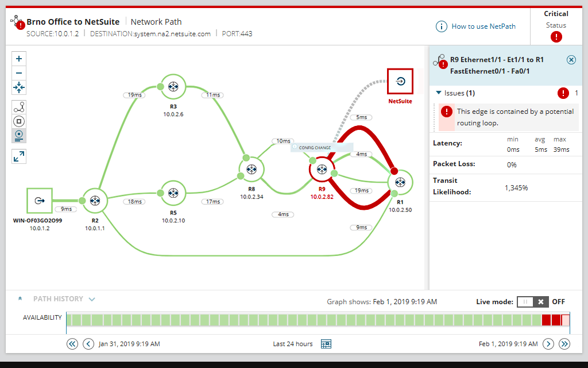
Task: Open the How to use NetPath link
Action: tap(484, 26)
